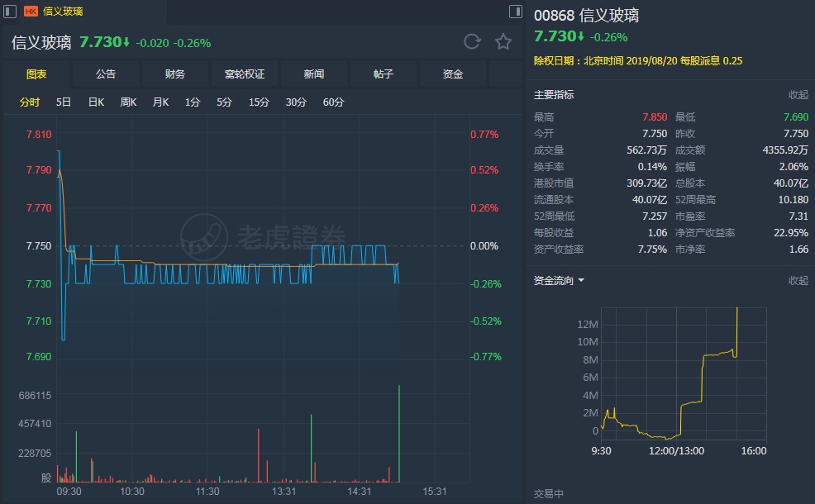Screen dimensions: 815x504
Task: Switch to the 新闻 tab
Action: click(x=314, y=74)
